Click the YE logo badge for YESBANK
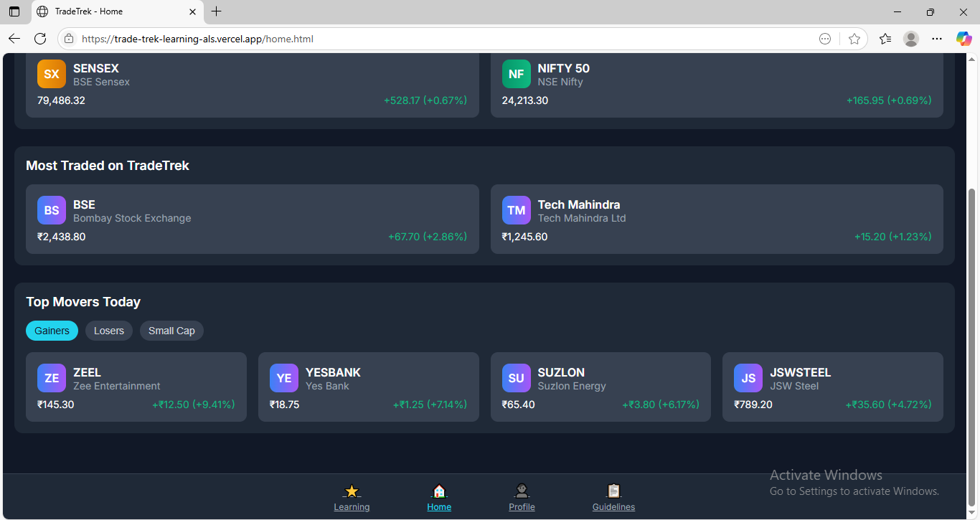The width and height of the screenshot is (980, 520). click(284, 378)
